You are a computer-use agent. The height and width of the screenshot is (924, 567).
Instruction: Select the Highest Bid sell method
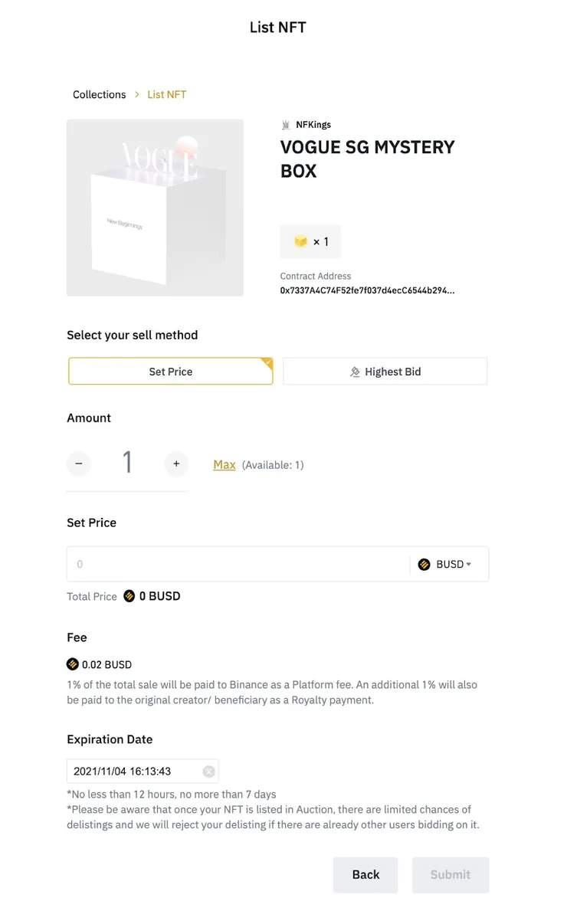(385, 372)
